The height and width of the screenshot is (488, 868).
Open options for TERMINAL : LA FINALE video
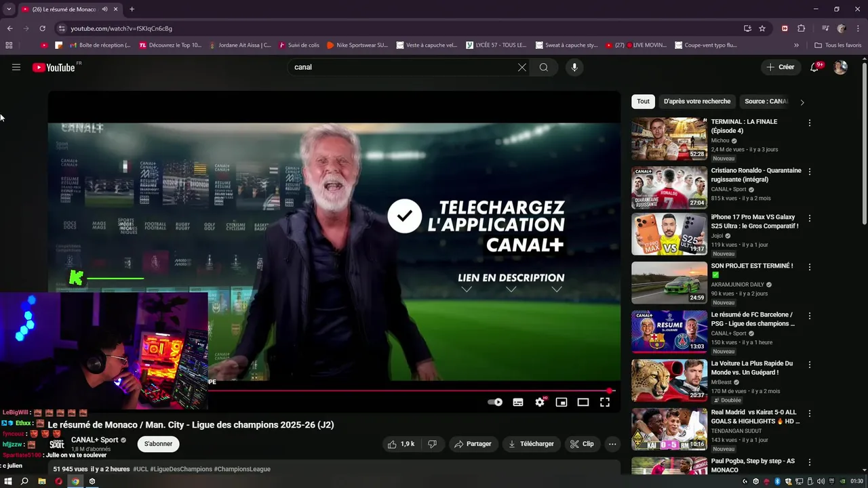point(809,123)
